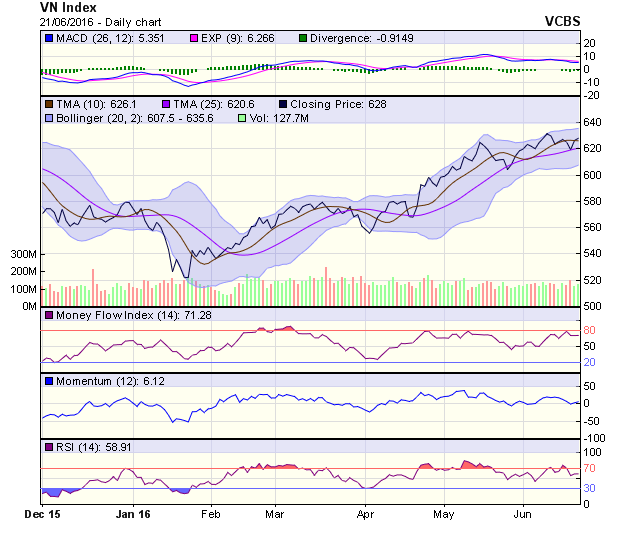Select the Mar label on the time axis
The width and height of the screenshot is (620, 535).
pyautogui.click(x=275, y=515)
